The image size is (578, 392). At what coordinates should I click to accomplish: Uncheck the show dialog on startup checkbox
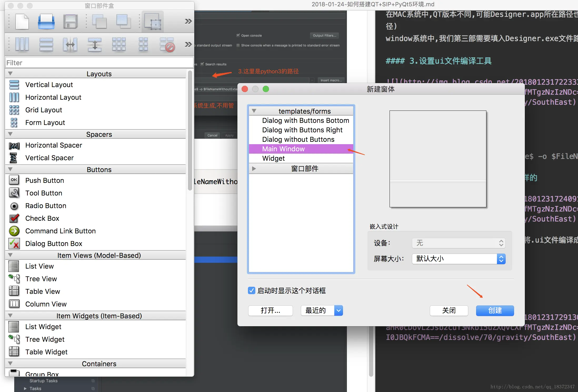251,290
